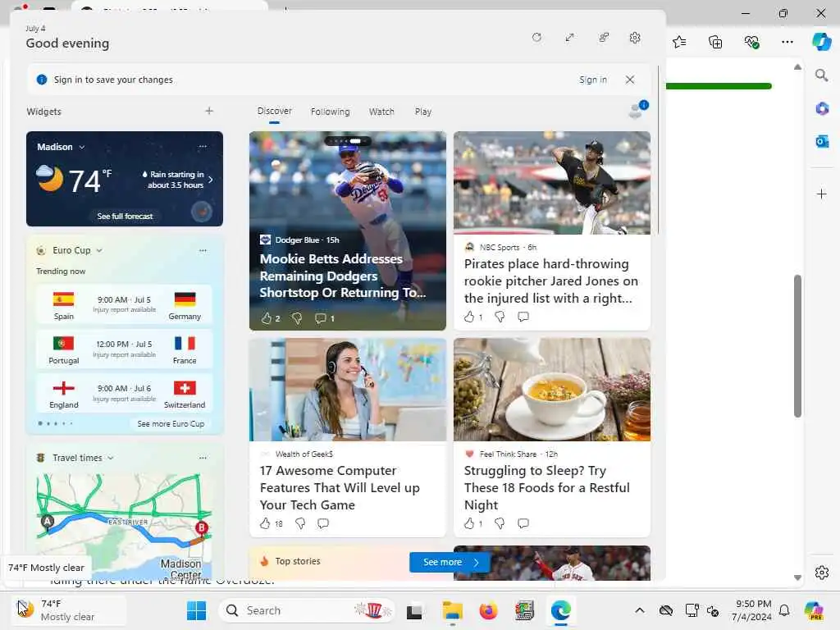Like the Mookie Betts article

267,318
